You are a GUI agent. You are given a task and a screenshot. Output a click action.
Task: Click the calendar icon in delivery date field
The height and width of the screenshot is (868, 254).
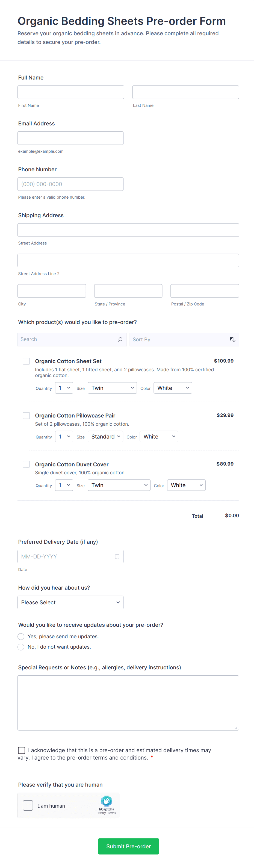tap(117, 556)
